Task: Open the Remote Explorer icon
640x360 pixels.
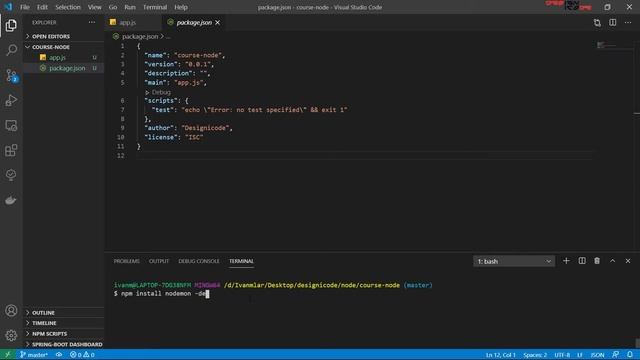Action: (x=11, y=125)
